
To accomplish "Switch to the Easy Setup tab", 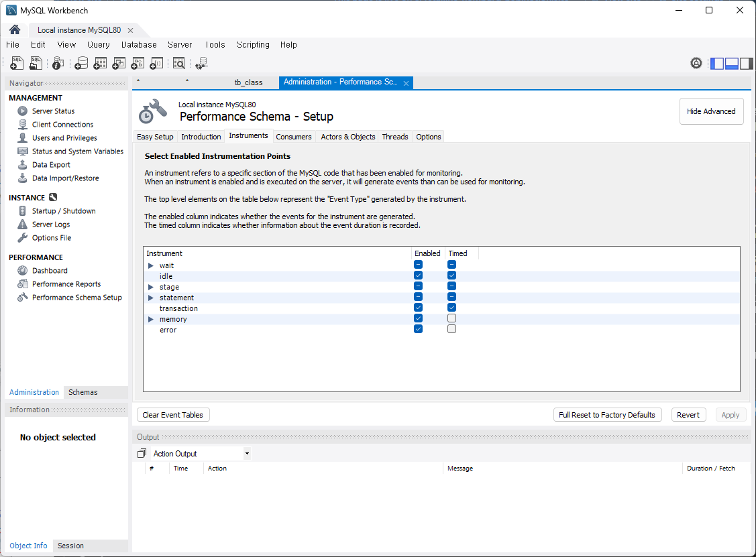I will point(155,137).
